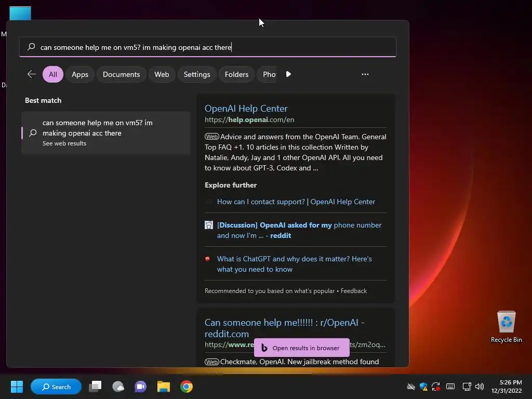
Task: Open the clock showing 5:26 PM
Action: (507, 387)
